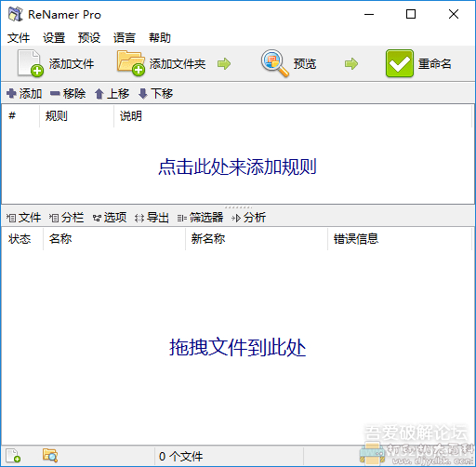Sort by the 状态 column header
476x467 pixels.
pyautogui.click(x=22, y=239)
